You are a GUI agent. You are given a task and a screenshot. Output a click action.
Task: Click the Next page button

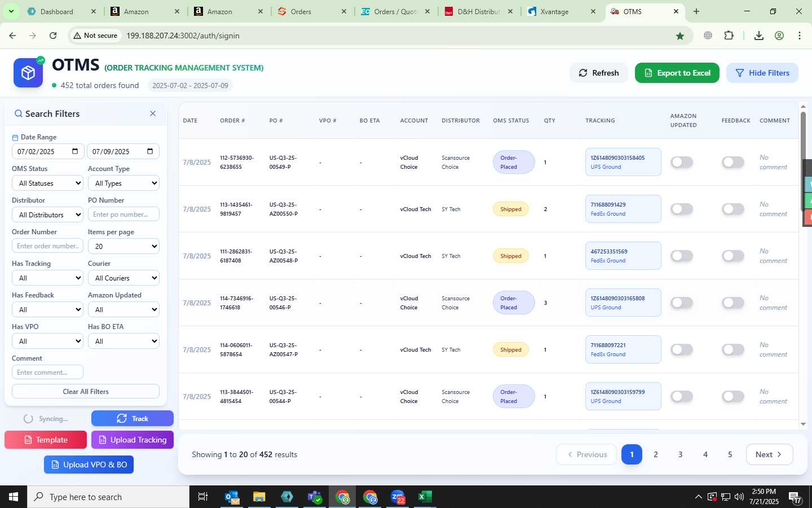[x=769, y=454]
